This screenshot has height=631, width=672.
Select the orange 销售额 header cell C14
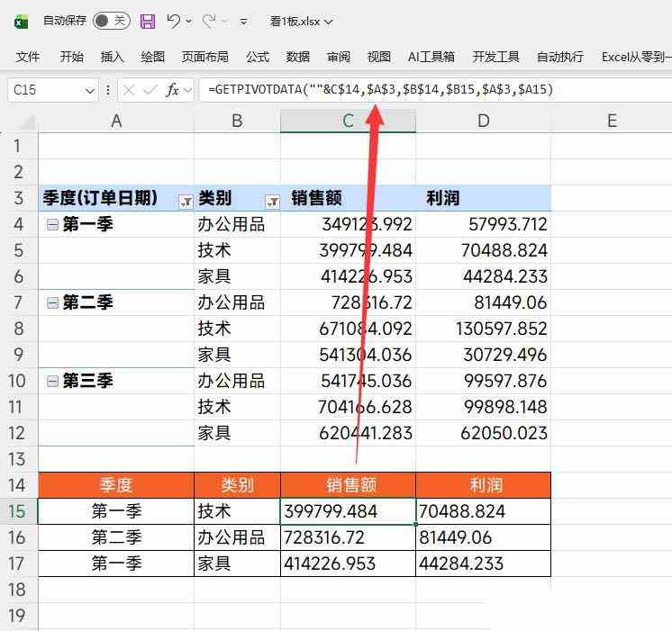348,485
